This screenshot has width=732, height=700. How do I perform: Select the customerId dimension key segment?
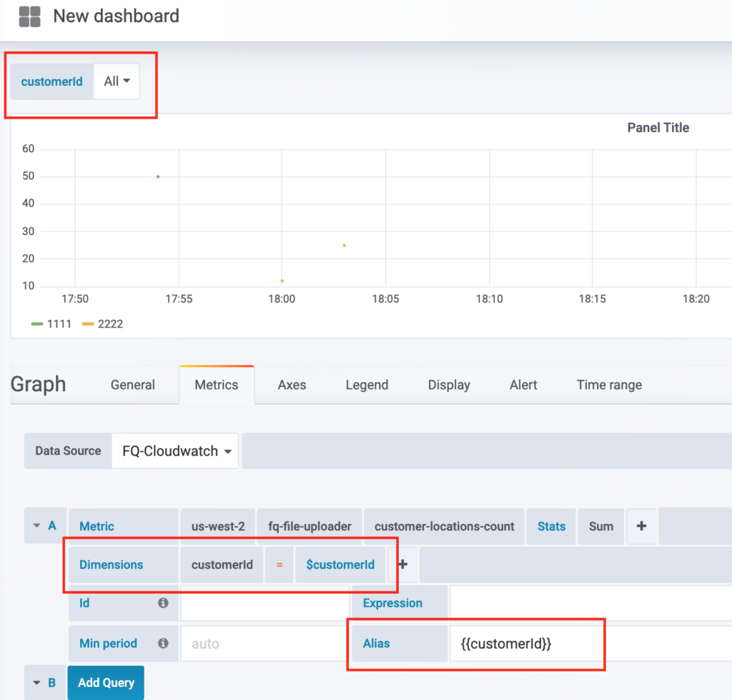[x=222, y=565]
